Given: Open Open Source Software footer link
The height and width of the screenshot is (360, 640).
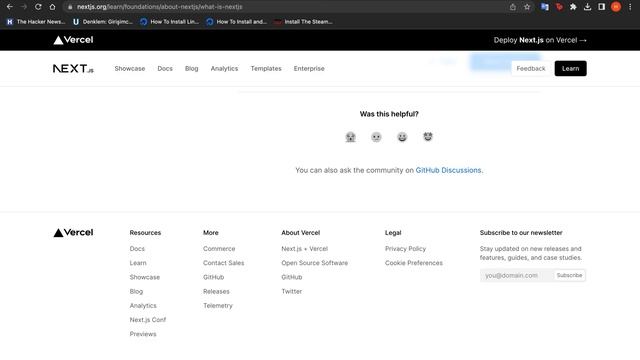Looking at the screenshot, I should pyautogui.click(x=315, y=263).
